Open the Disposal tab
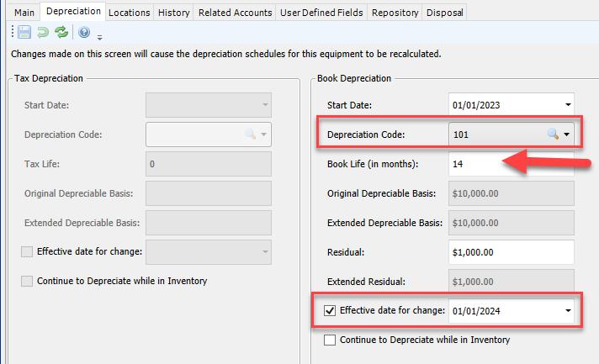Viewport: 599px width, 364px height. (x=445, y=13)
